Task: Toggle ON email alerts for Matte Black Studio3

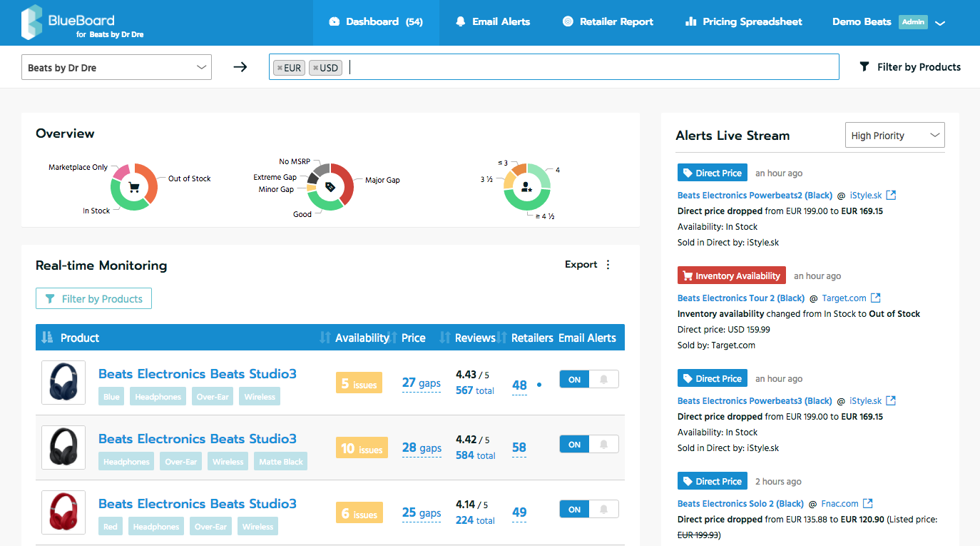Action: [575, 445]
